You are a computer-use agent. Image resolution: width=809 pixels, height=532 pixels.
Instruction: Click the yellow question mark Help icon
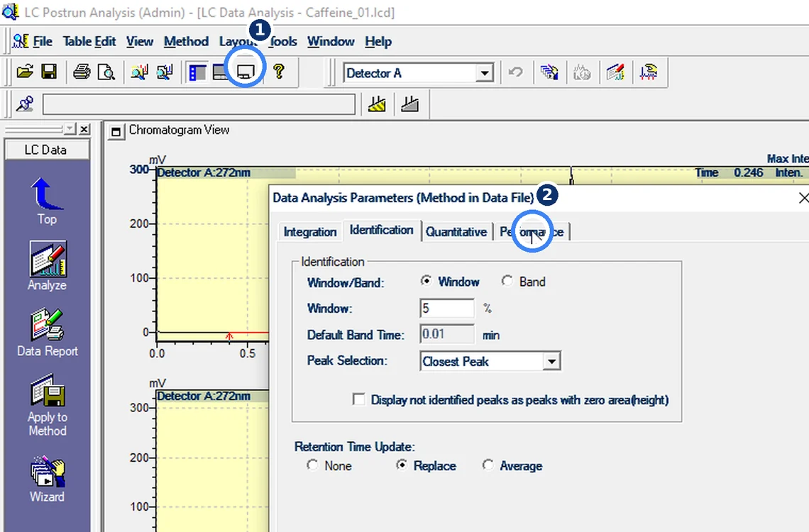[279, 72]
